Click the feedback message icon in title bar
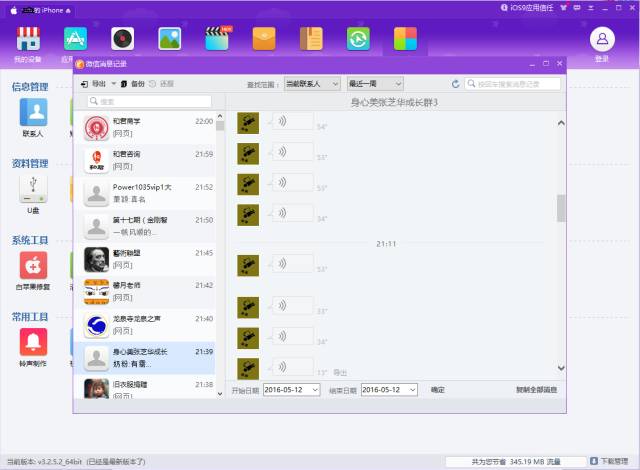This screenshot has width=640, height=470. click(577, 7)
